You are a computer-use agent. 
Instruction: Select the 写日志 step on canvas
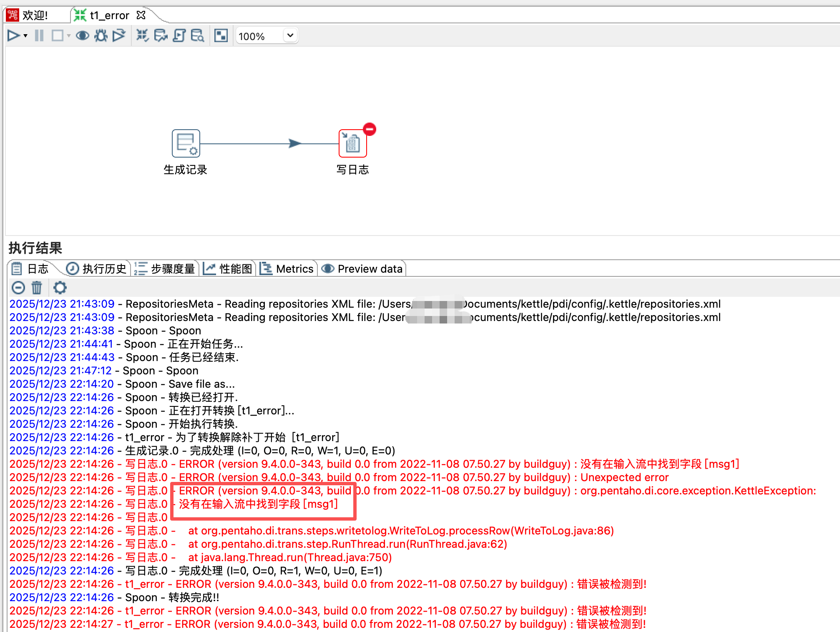point(352,144)
